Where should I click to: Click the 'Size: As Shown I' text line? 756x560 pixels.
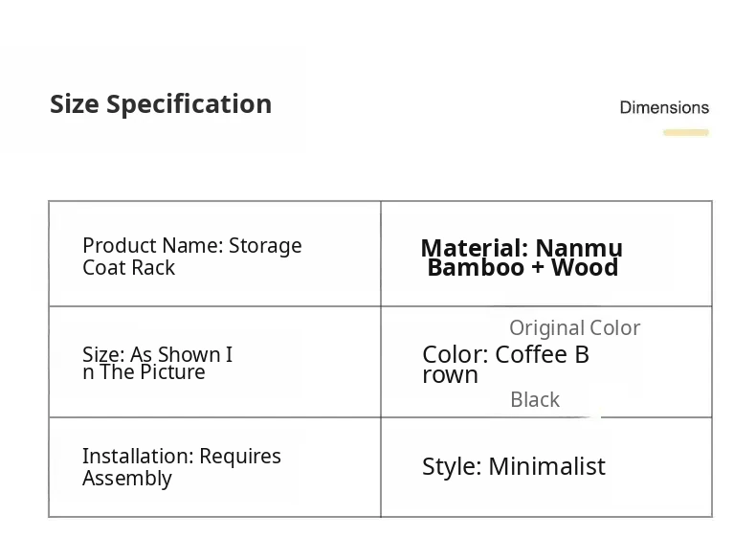(157, 354)
